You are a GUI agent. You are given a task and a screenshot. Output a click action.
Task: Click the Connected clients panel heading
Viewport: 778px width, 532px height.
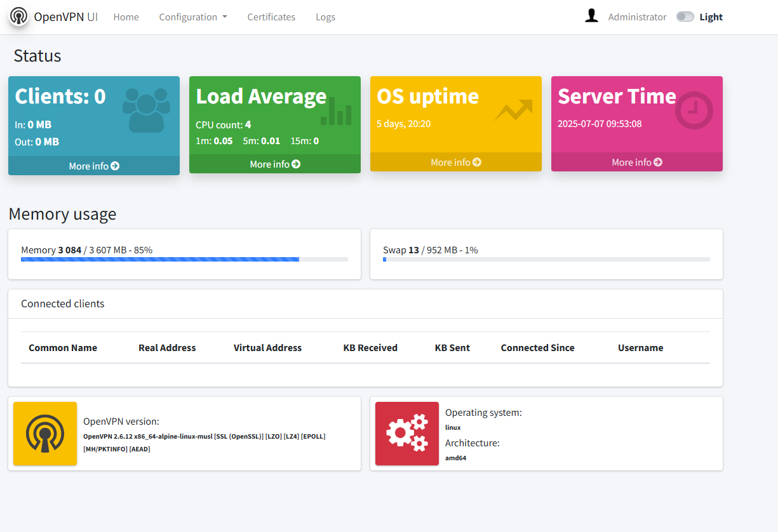pos(63,303)
